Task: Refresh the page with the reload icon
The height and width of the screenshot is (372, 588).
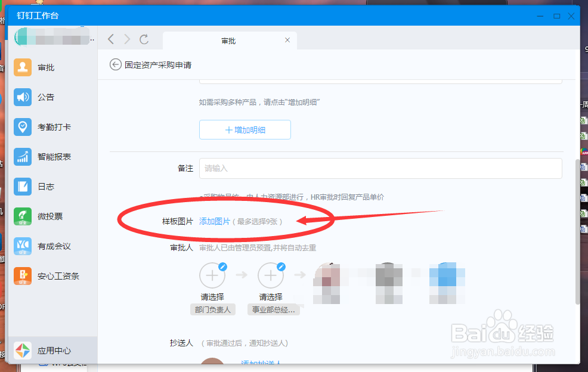Action: 144,39
